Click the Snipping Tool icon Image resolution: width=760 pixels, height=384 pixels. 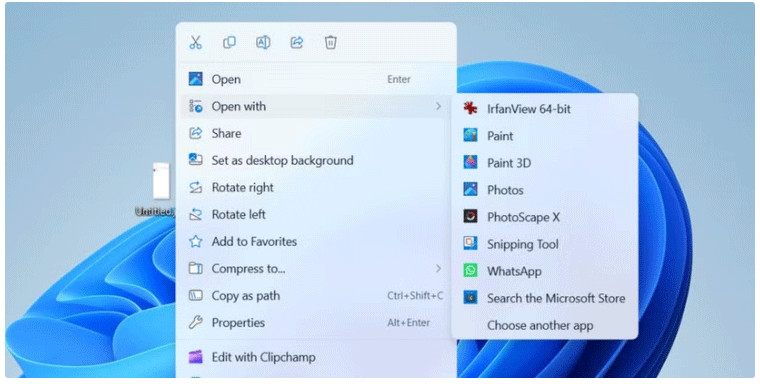pos(470,243)
